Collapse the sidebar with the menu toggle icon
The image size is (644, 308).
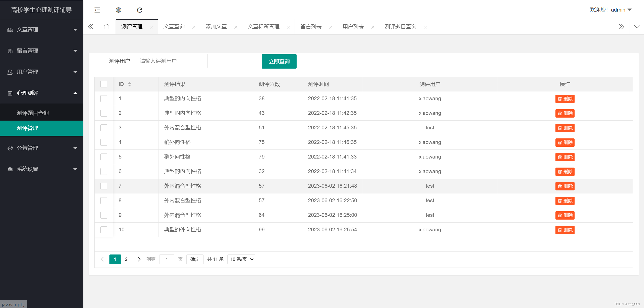pos(97,10)
